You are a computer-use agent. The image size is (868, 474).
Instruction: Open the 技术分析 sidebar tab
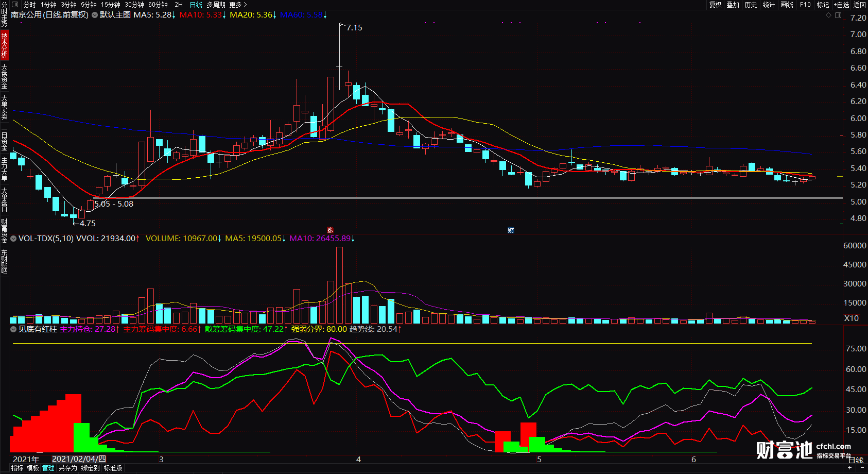4,45
